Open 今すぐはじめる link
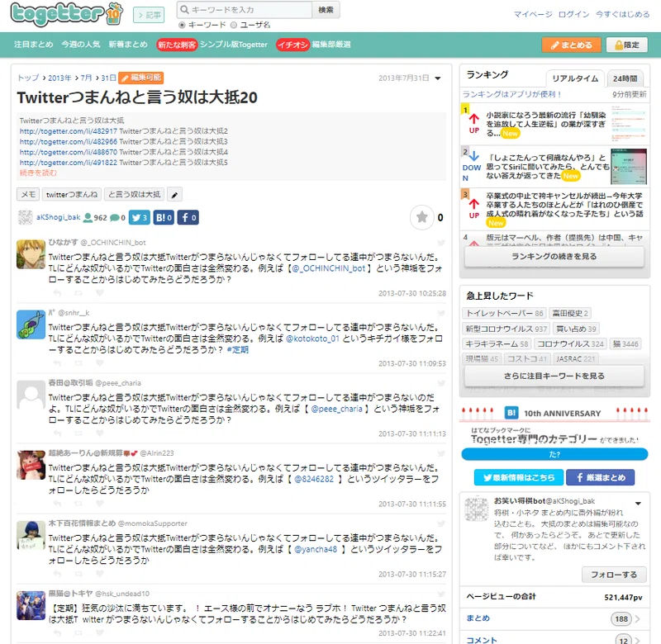Image resolution: width=661 pixels, height=644 pixels. click(x=622, y=14)
